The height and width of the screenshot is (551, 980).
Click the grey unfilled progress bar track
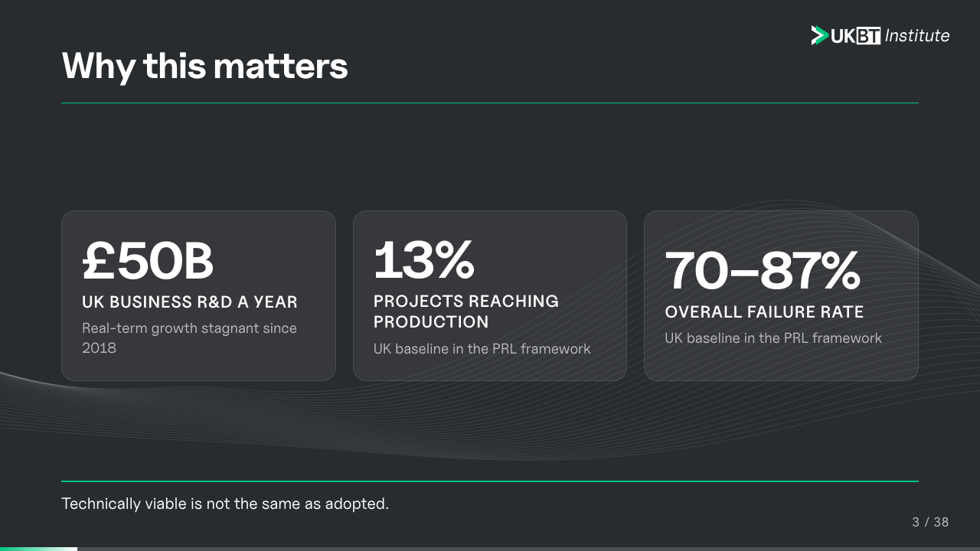pyautogui.click(x=528, y=549)
